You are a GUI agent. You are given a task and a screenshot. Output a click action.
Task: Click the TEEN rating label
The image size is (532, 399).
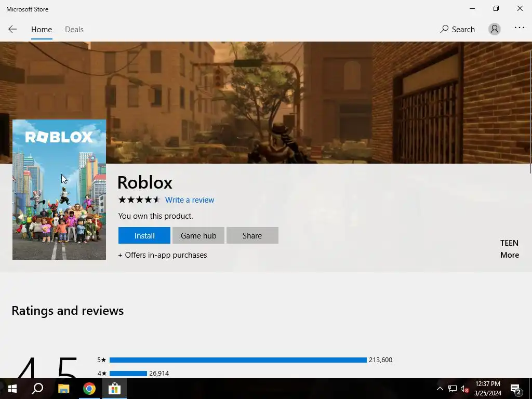(x=509, y=243)
